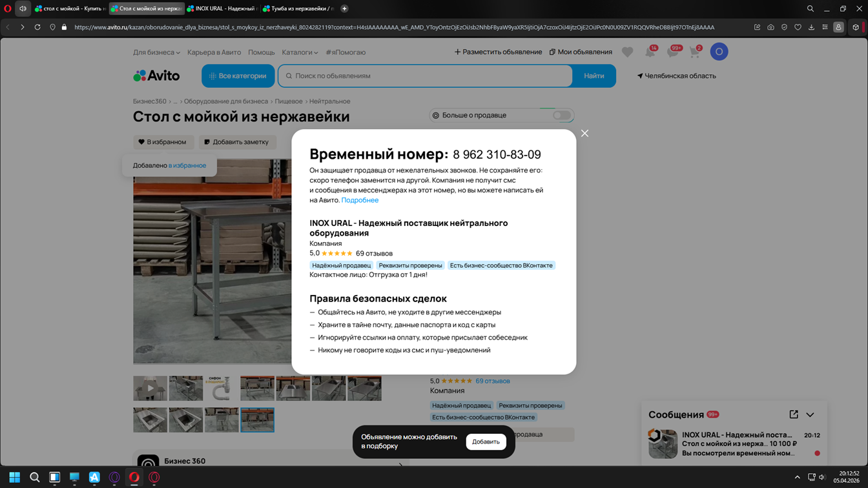This screenshot has height=488, width=868.
Task: Select the siphon gift thumbnail
Action: (222, 389)
